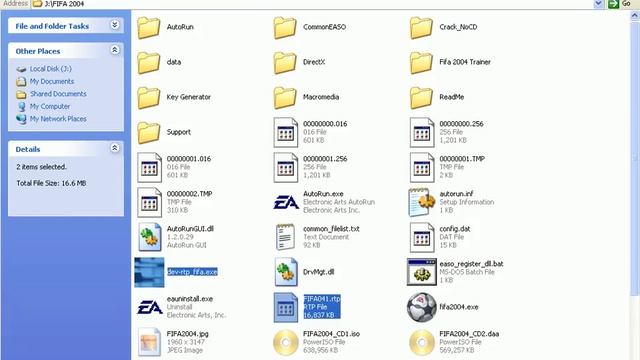640x360 pixels.
Task: Select the easo_register_dll.bat batch file icon
Action: point(422,272)
